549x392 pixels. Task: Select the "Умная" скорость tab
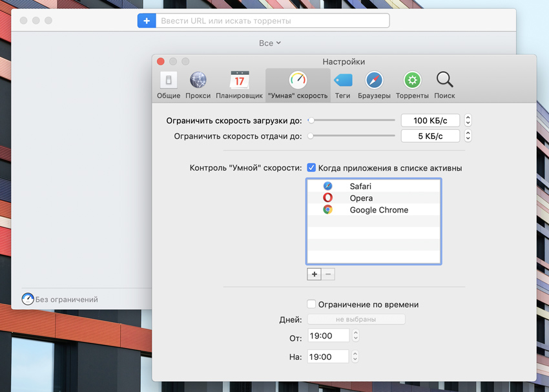[x=298, y=86]
